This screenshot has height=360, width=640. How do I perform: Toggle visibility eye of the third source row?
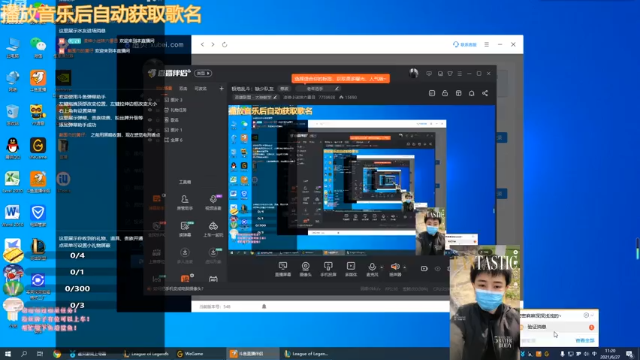coord(150,120)
